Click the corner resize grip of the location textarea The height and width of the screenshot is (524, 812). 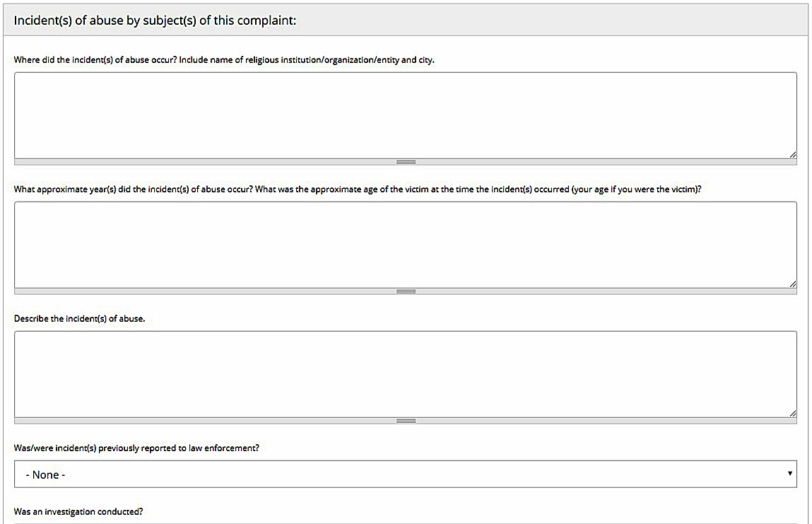pyautogui.click(x=792, y=154)
